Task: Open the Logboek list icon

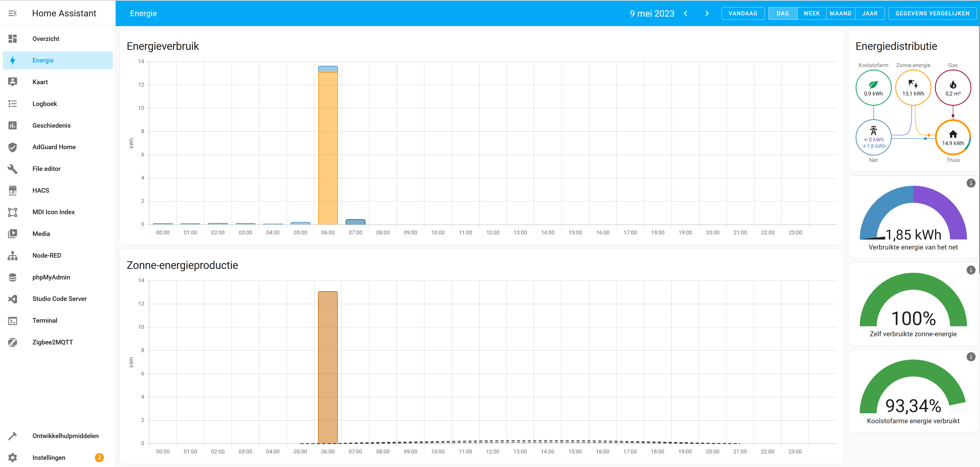Action: pos(13,104)
